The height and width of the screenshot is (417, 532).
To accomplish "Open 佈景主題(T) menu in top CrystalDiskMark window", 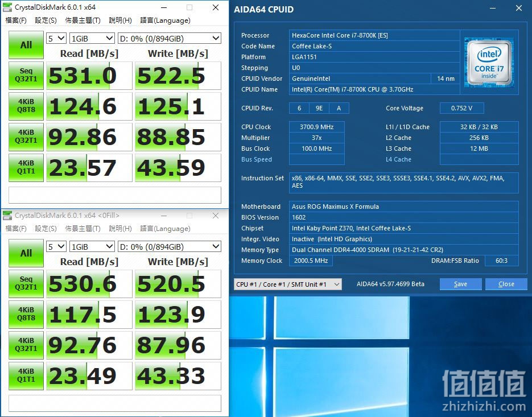I will (x=83, y=20).
